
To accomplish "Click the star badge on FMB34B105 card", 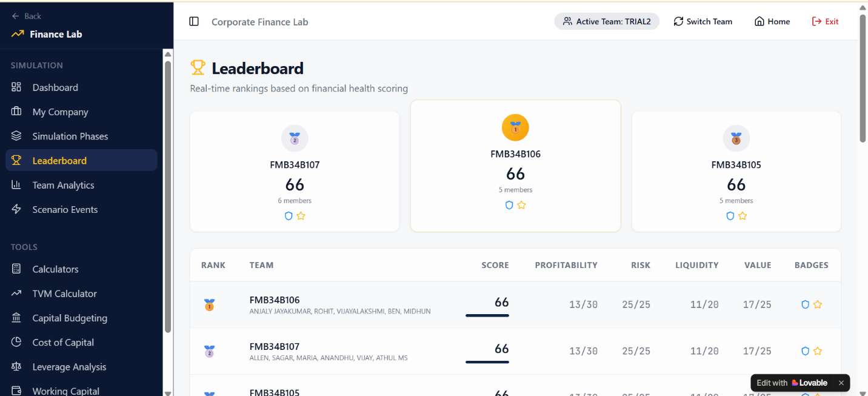I will tap(743, 216).
